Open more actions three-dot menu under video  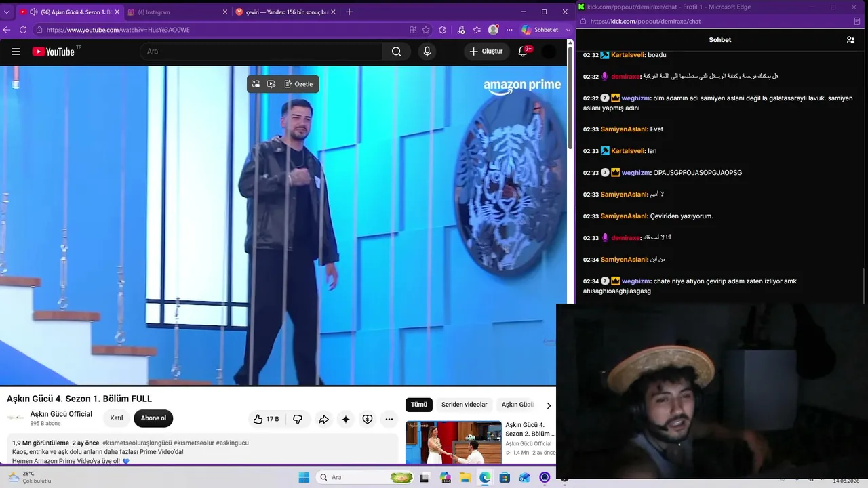389,419
